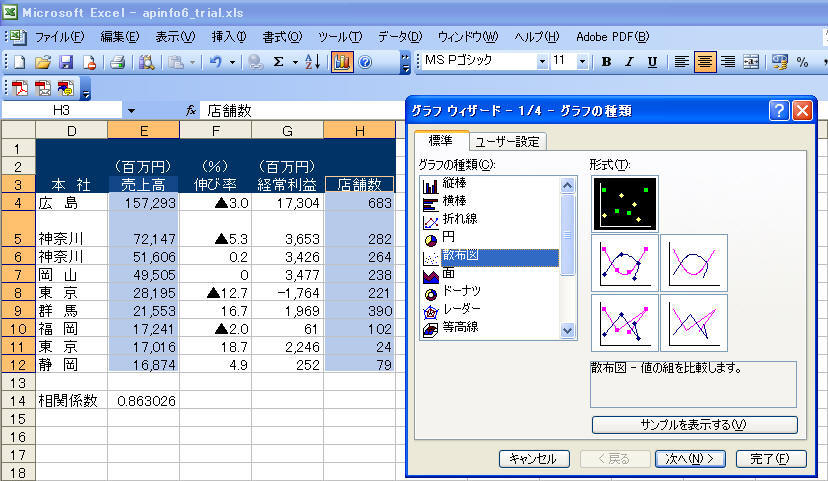Viewport: 828px width, 481px height.
Task: Open the wizard's help question mark button
Action: [x=780, y=110]
